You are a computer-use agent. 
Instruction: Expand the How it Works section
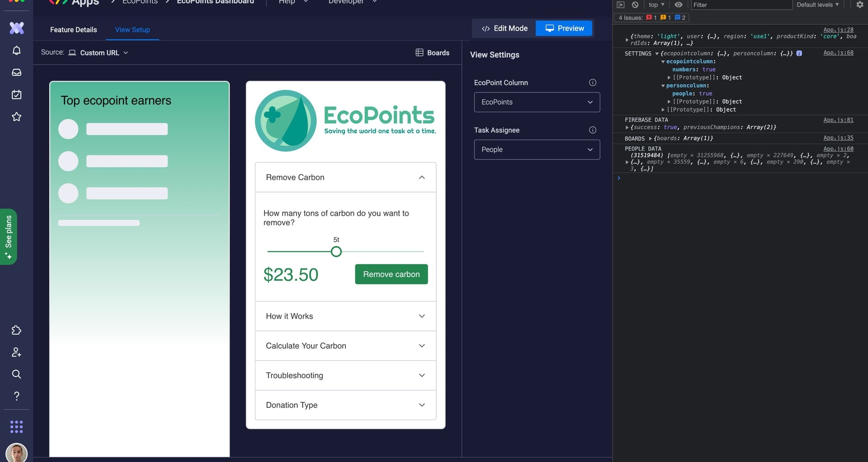(x=346, y=316)
